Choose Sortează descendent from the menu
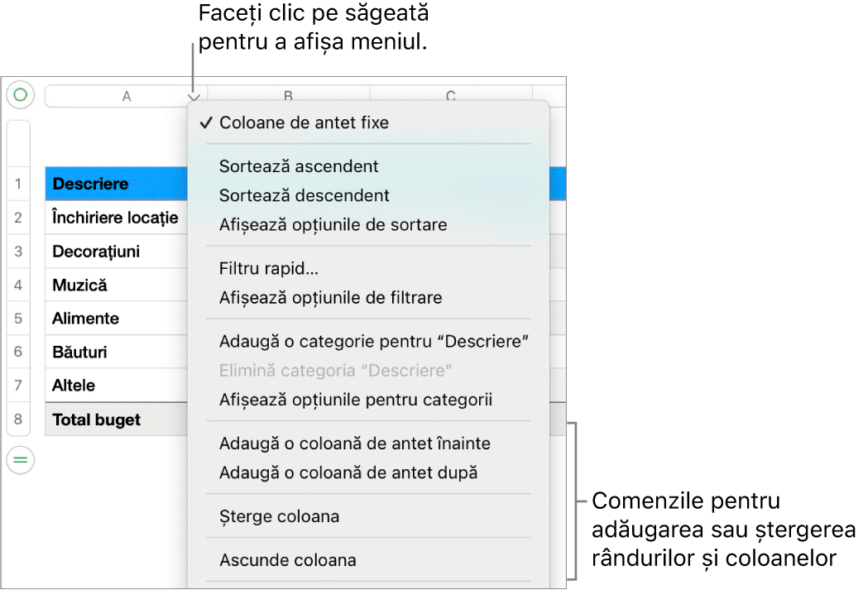 304,196
